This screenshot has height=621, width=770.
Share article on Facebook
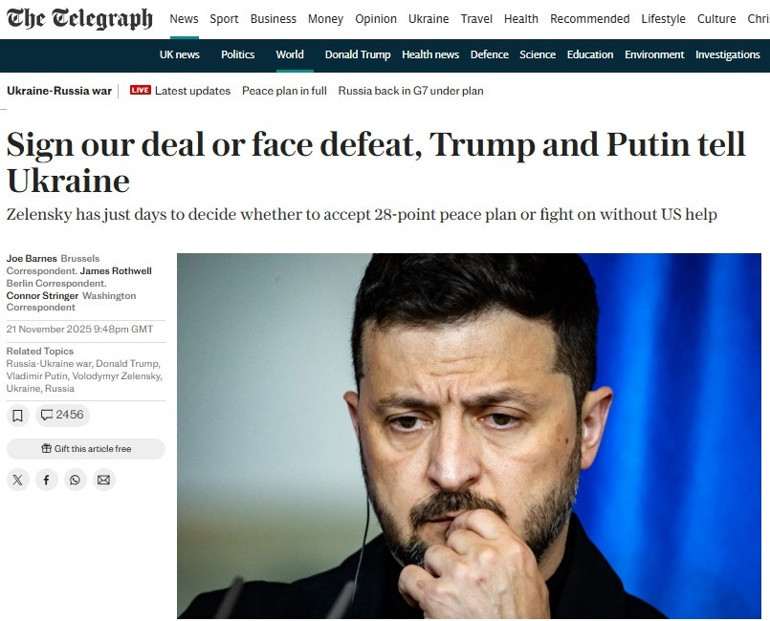46,480
